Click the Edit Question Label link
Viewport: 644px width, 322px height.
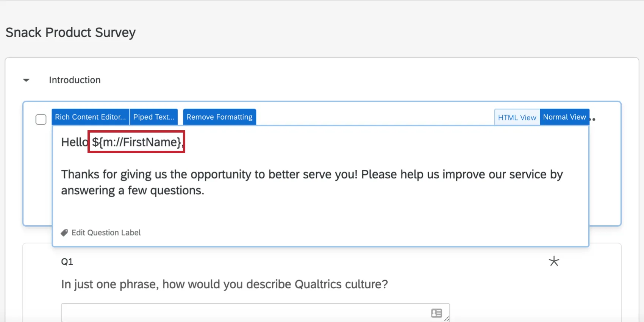pos(106,233)
